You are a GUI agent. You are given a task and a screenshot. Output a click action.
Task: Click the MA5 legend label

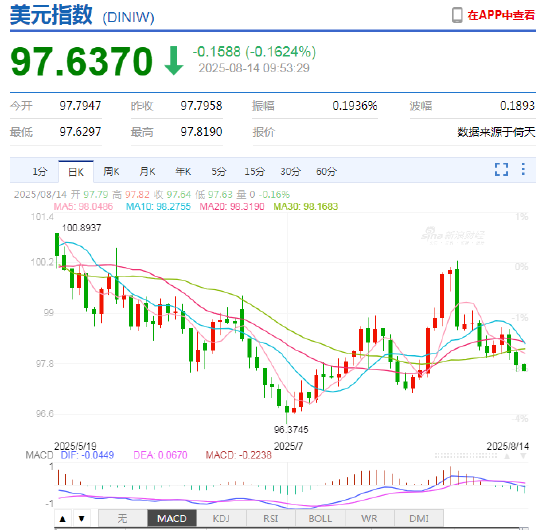coord(83,206)
